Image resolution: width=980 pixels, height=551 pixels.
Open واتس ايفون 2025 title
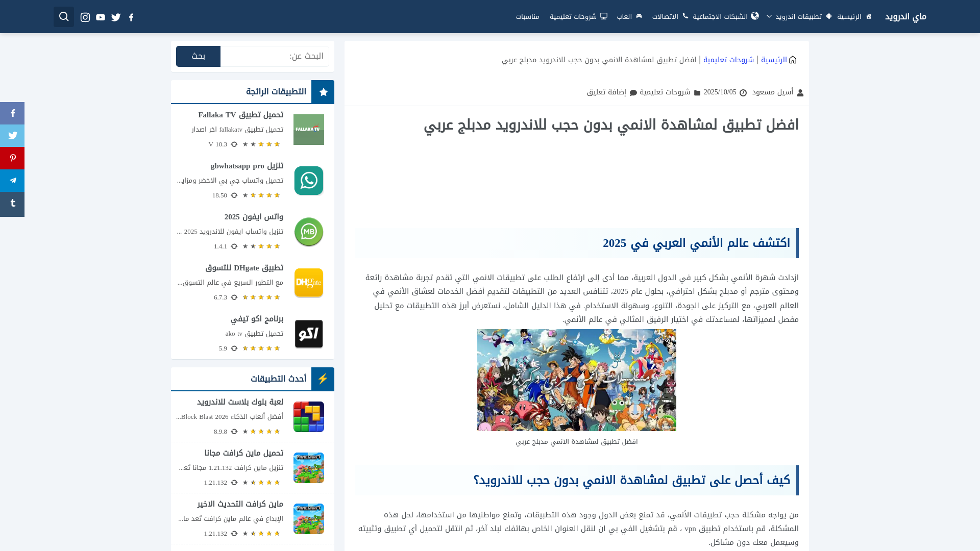point(254,217)
